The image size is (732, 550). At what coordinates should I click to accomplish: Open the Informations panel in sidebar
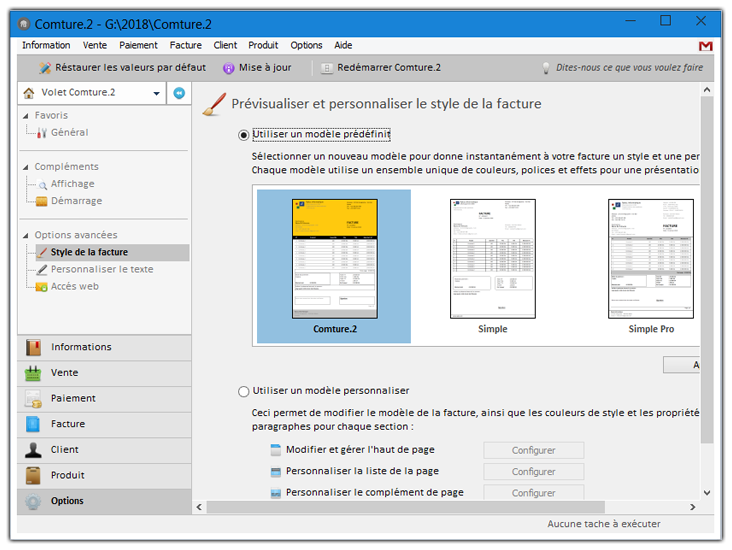pos(104,347)
